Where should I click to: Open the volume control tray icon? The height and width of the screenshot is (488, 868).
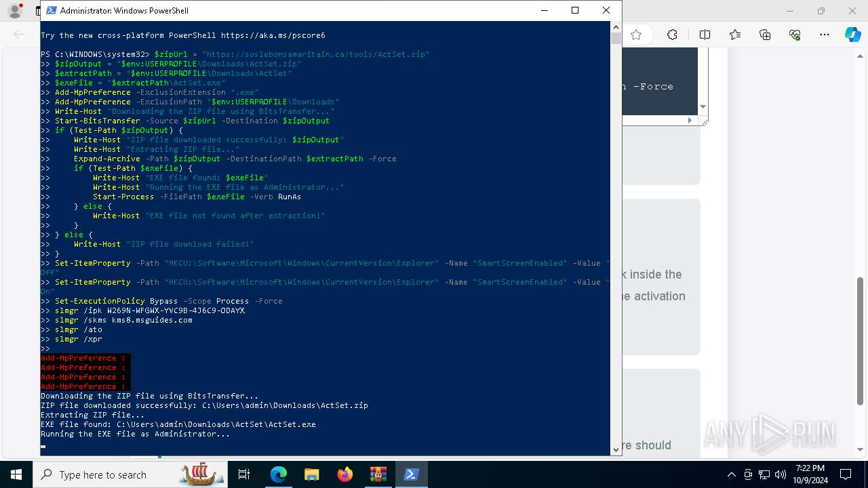781,474
